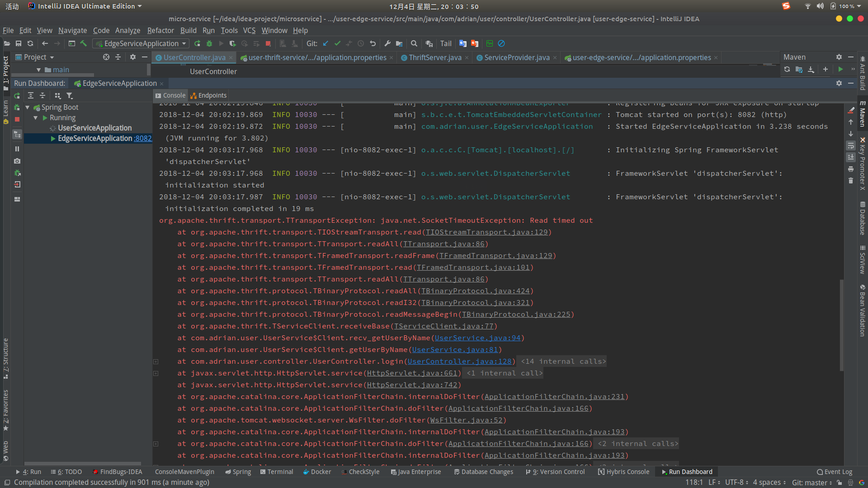Click the Print icon beside console
The width and height of the screenshot is (868, 488).
coord(851,169)
